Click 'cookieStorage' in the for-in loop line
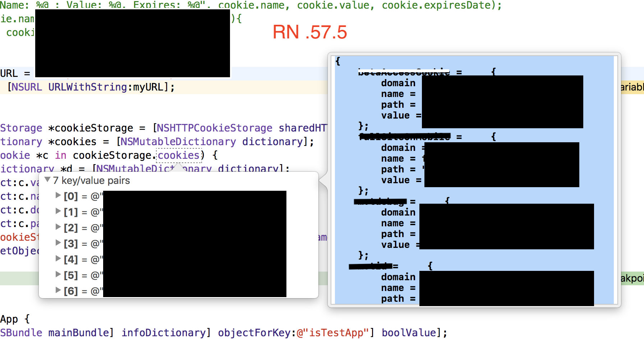This screenshot has height=342, width=644. pos(112,155)
